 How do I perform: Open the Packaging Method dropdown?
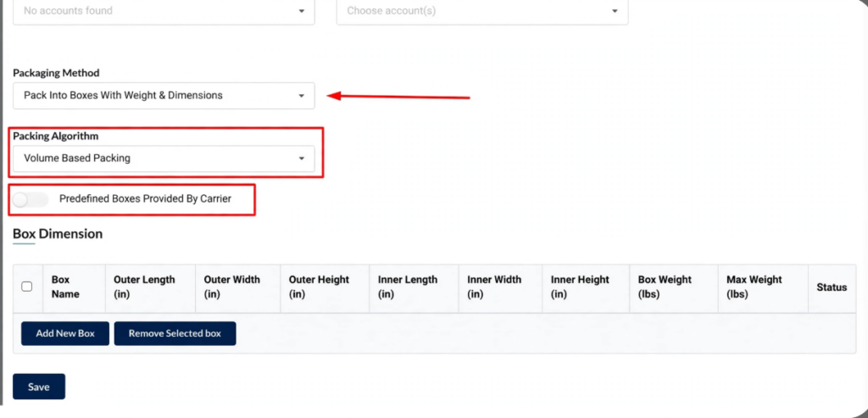(x=164, y=96)
